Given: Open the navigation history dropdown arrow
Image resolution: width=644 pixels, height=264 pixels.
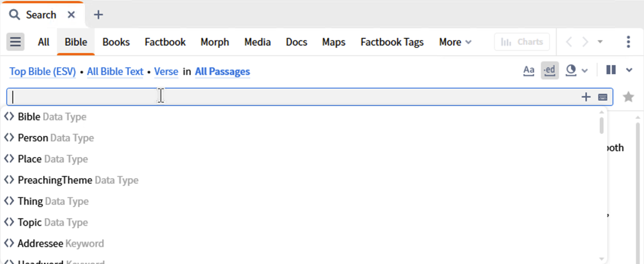Looking at the screenshot, I should coord(600,42).
